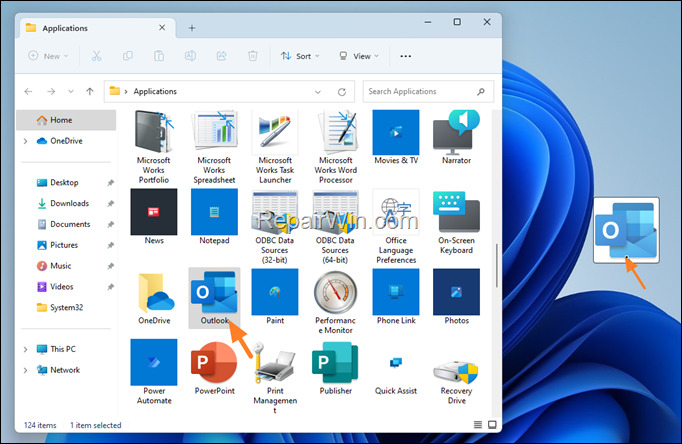Select the On-Screen Keyboard icon
The height and width of the screenshot is (444, 682).
456,212
